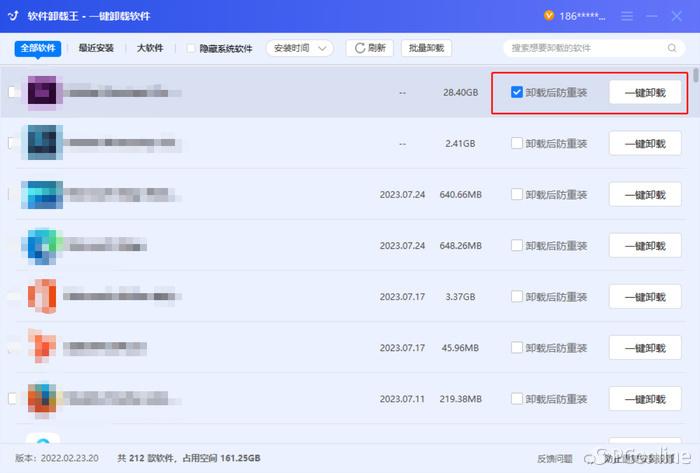Screen dimensions: 700x473
Task: Click 版本: 2022.02.23.20 text
Action: pyautogui.click(x=57, y=458)
